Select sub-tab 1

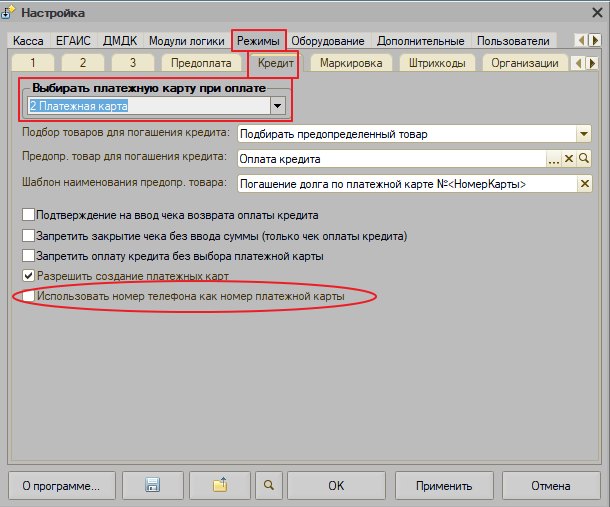[x=33, y=63]
